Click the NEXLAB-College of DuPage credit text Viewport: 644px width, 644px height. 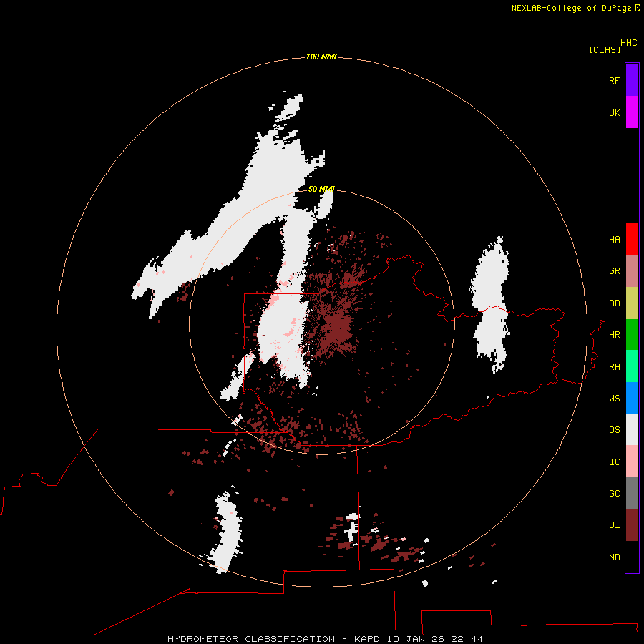click(x=571, y=8)
